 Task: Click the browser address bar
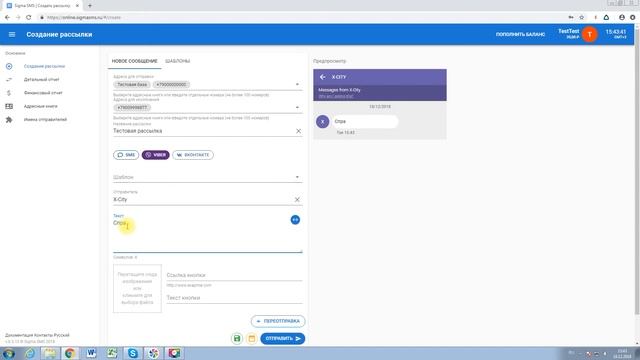coord(302,17)
